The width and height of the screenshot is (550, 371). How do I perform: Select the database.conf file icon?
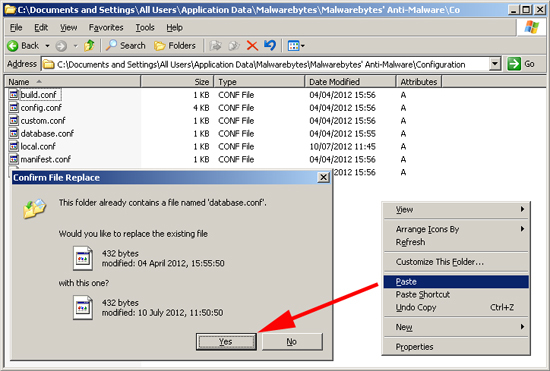pyautogui.click(x=13, y=134)
